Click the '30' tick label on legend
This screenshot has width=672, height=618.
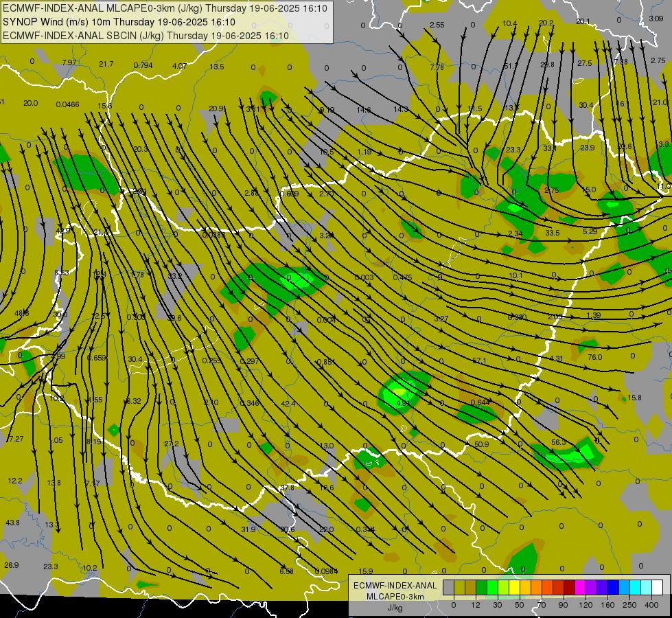tap(498, 605)
